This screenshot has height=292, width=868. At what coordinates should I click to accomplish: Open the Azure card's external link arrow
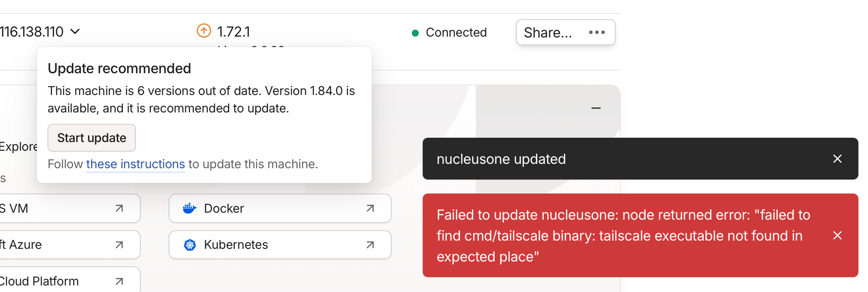point(119,245)
